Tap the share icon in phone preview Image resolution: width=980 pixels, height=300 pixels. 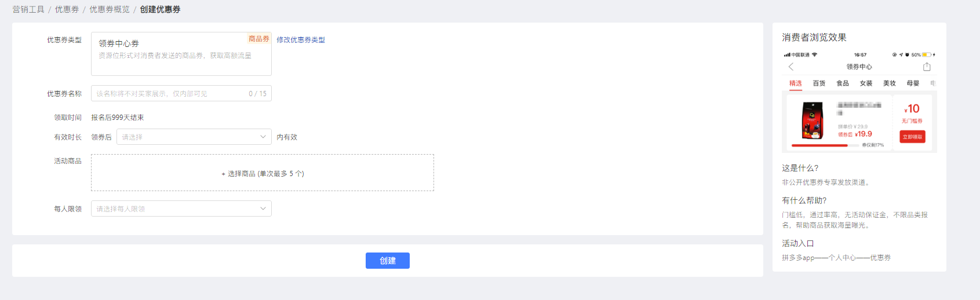coord(927,67)
